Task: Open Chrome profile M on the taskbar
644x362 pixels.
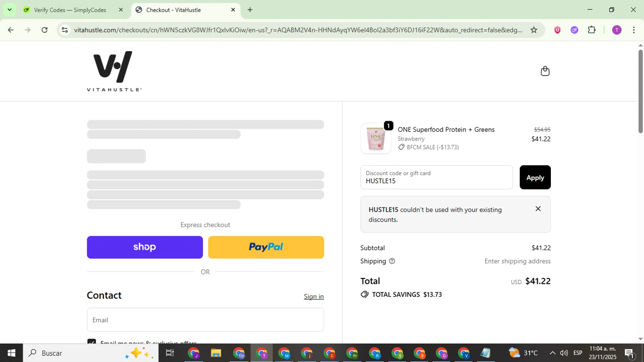Action: pos(284,353)
